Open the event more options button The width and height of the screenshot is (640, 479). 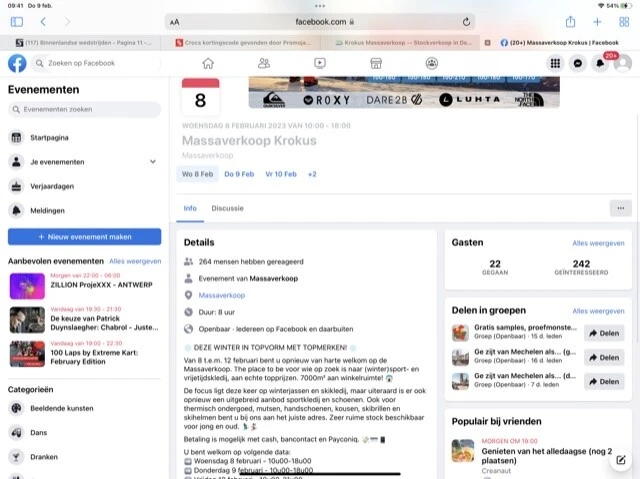(620, 208)
